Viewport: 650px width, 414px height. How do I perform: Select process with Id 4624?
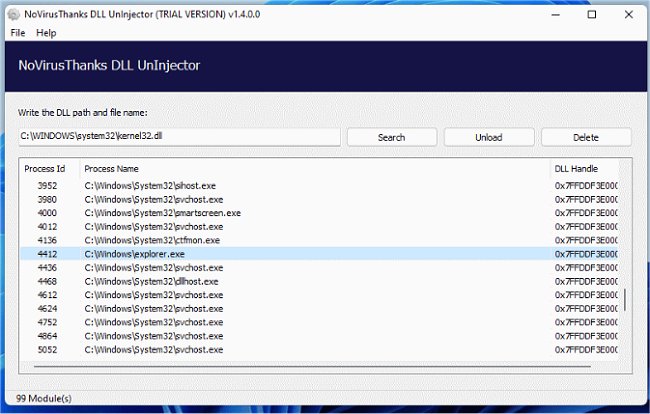(319, 309)
